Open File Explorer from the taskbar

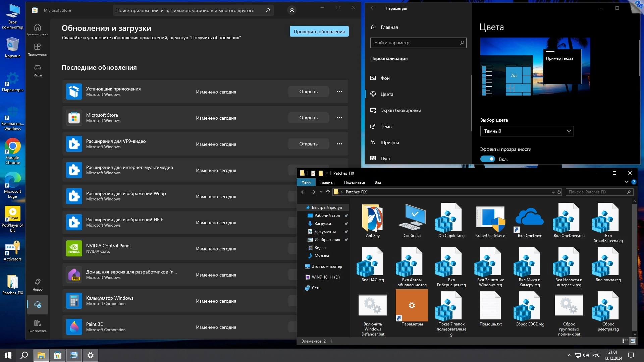click(41, 355)
